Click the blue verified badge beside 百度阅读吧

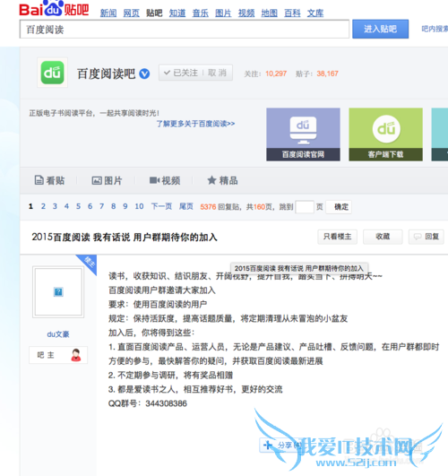(x=144, y=74)
